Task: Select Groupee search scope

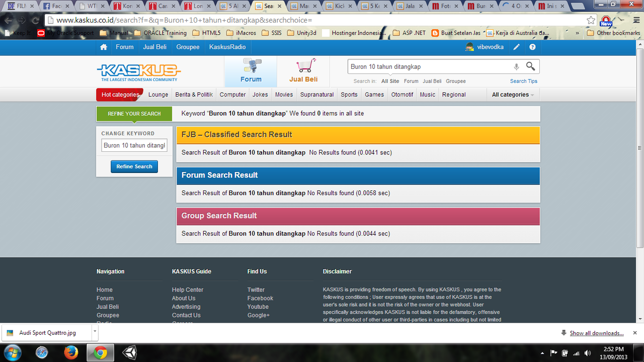Action: click(455, 81)
